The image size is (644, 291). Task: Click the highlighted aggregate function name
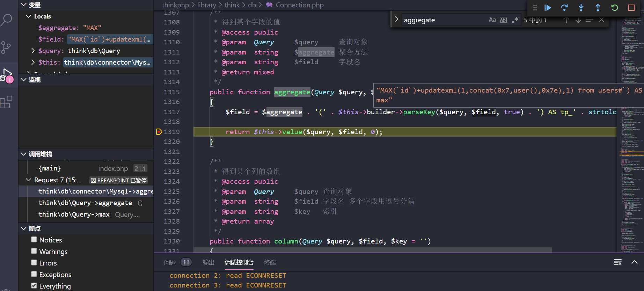(292, 92)
